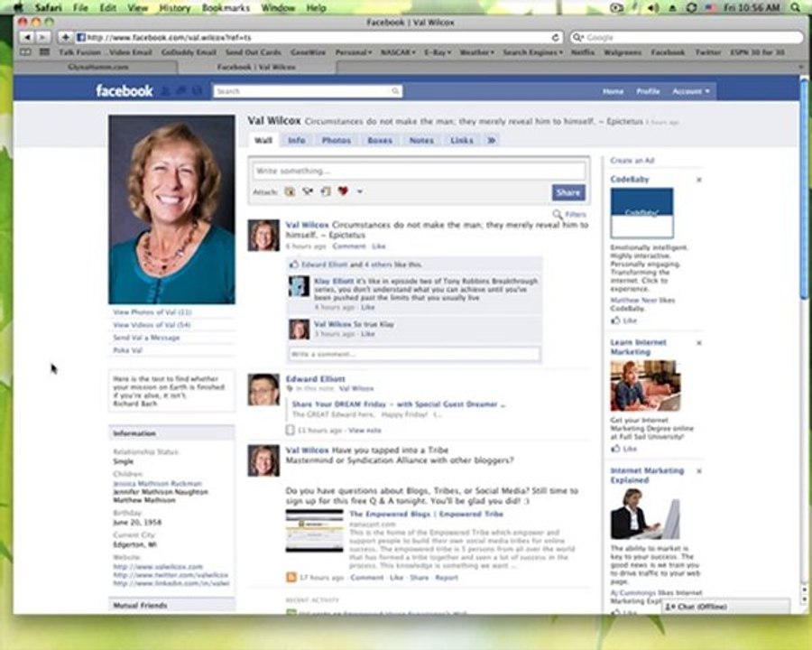Open the Personal bookmarks folder
The height and width of the screenshot is (650, 812).
[x=354, y=52]
